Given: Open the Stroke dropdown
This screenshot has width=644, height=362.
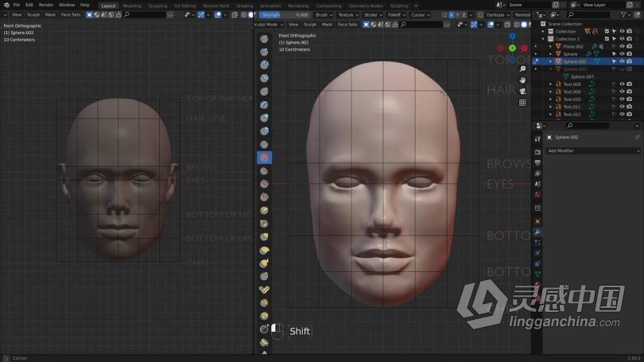Looking at the screenshot, I should (373, 15).
